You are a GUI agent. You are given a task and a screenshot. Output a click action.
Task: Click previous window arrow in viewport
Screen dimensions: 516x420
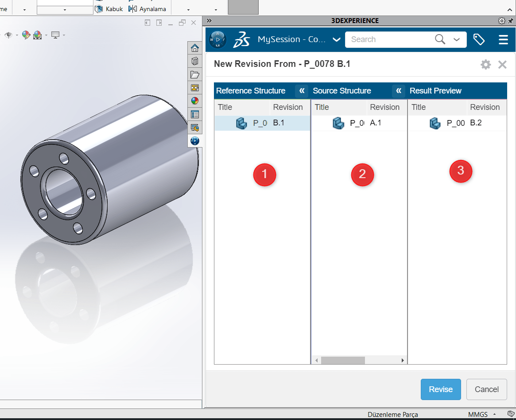click(147, 23)
